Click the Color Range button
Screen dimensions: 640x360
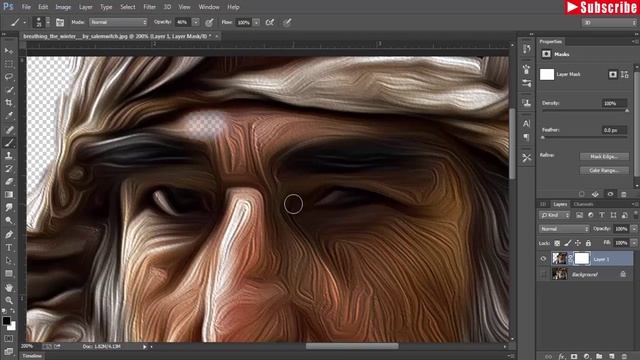coord(604,170)
